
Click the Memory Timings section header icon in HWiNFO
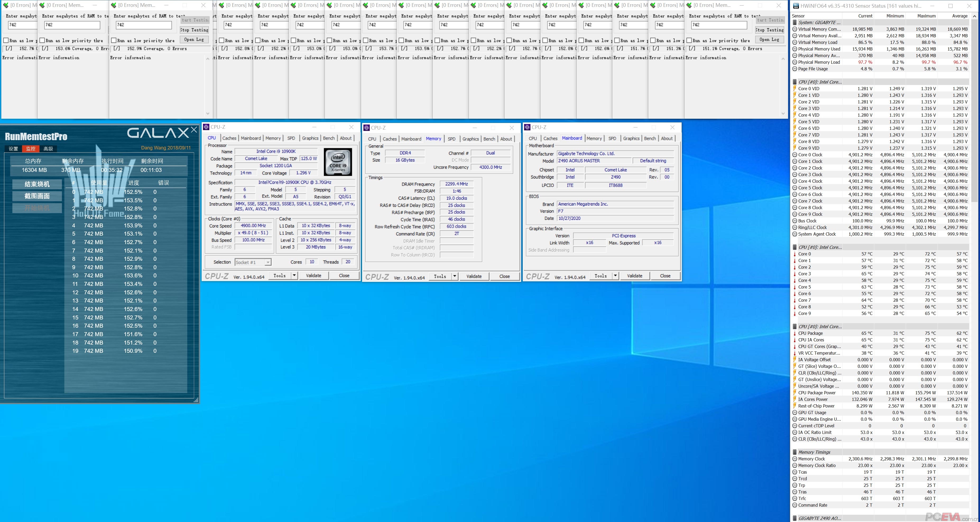(x=795, y=452)
